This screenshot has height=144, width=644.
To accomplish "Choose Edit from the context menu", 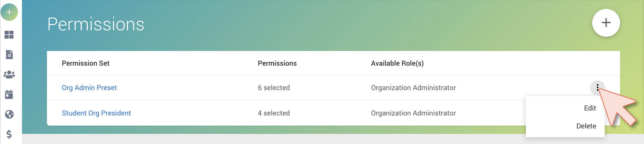I will (590, 108).
